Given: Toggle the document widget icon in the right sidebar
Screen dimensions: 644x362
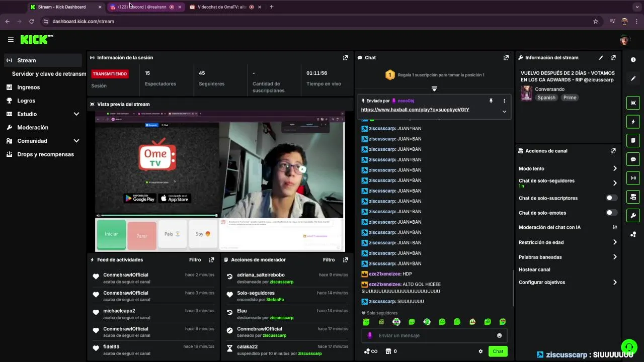Looking at the screenshot, I should pos(633,140).
